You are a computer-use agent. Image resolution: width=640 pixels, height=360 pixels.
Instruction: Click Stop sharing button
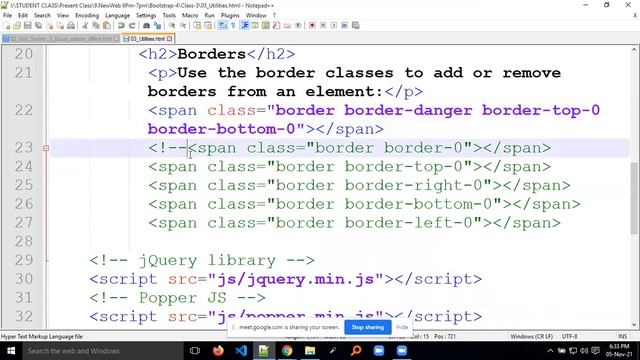click(x=368, y=327)
